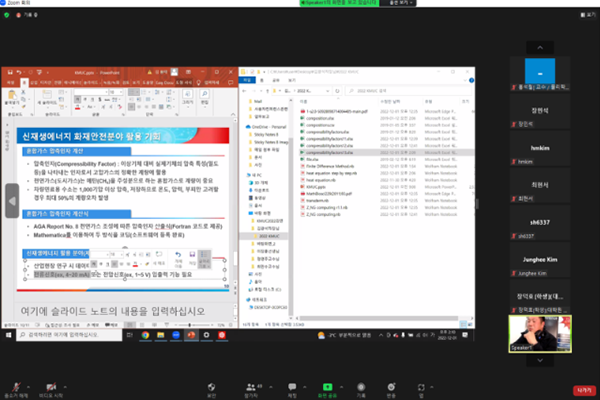Click the PowerPoint editing search icon
Image resolution: width=600 pixels, height=400 pixels.
[x=204, y=95]
